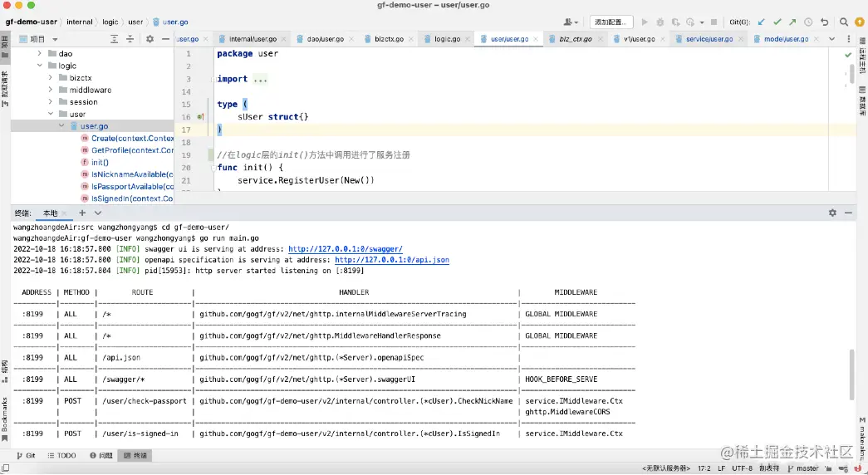Click the internal breadcrumb in navigation bar
Image resolution: width=868 pixels, height=475 pixels.
tap(79, 22)
